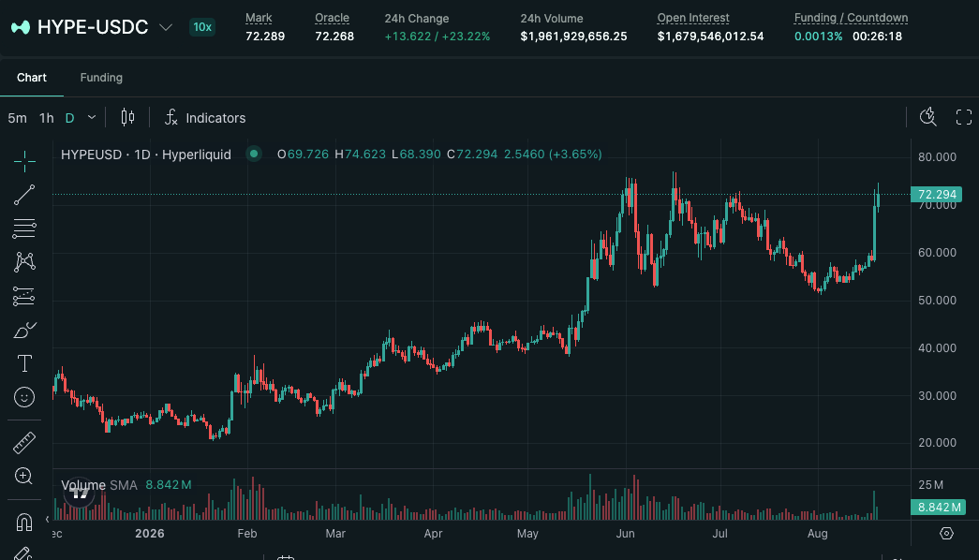979x560 pixels.
Task: Select the ruler measure tool
Action: pyautogui.click(x=24, y=443)
